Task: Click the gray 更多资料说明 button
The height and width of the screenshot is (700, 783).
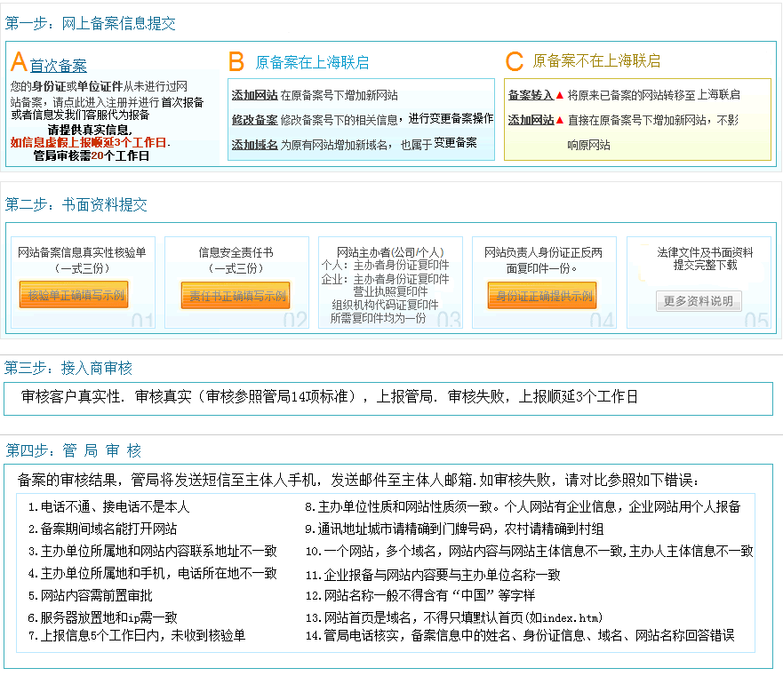Action: pyautogui.click(x=699, y=301)
